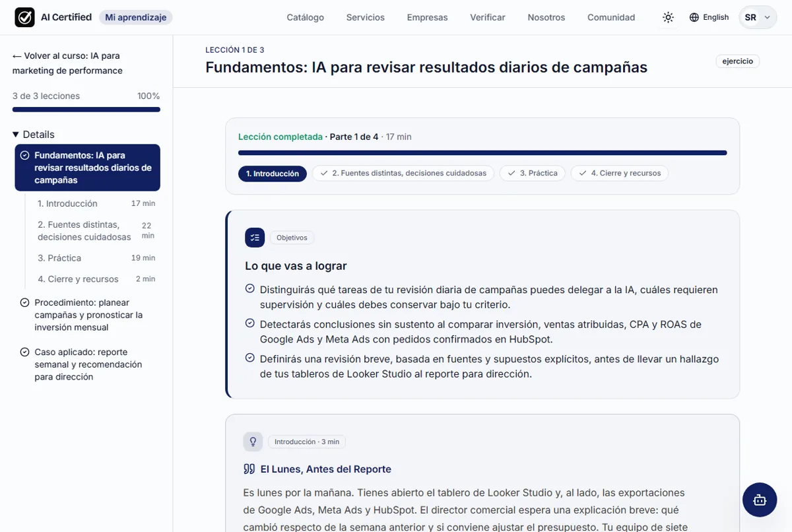Go back via 'Volver al curso' link
Image resolution: width=792 pixels, height=532 pixels.
pos(67,63)
